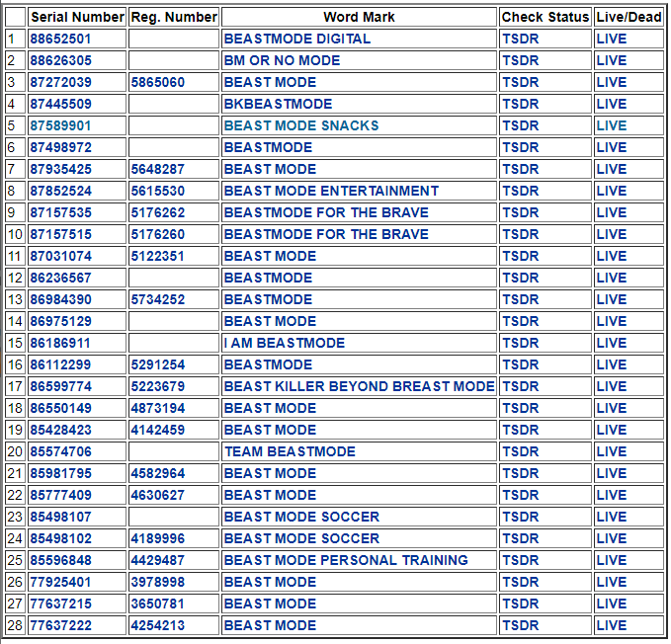Open the BEAST MODE SNACKS entry
The image size is (671, 644).
[x=300, y=125]
